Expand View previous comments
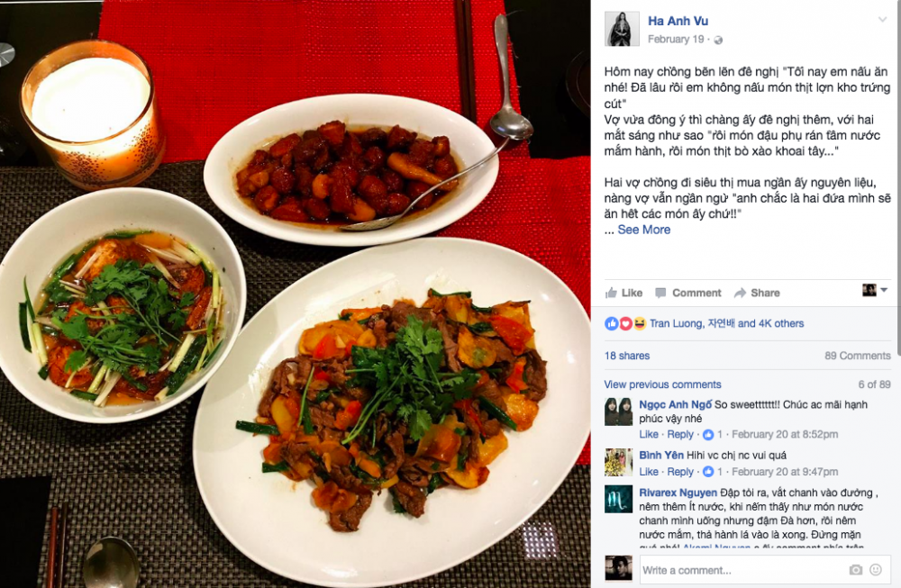The width and height of the screenshot is (901, 588). (x=662, y=384)
